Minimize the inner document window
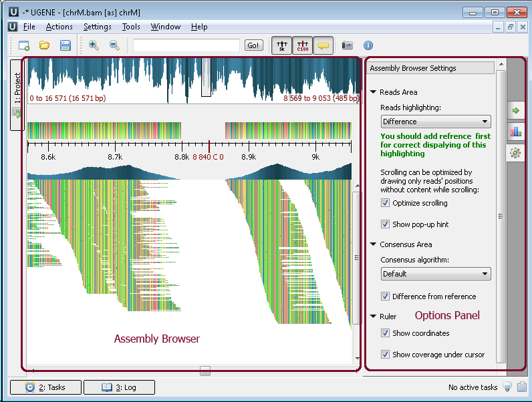 (x=498, y=27)
